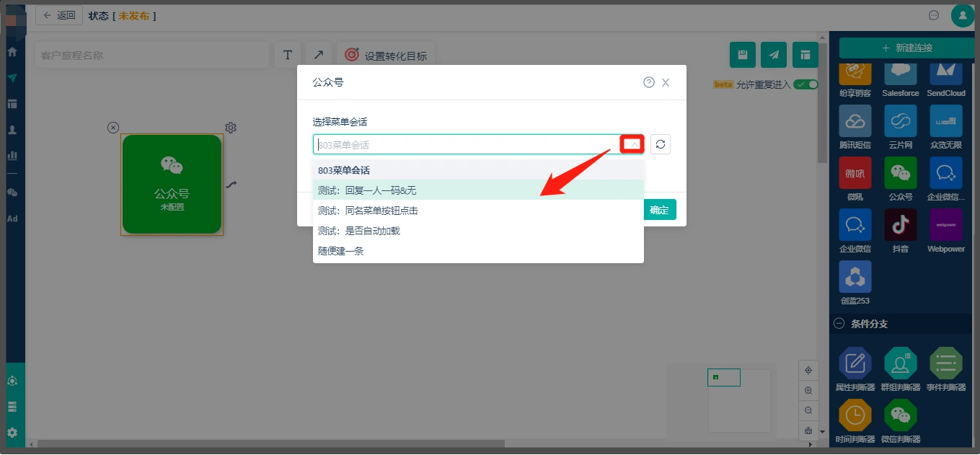Viewport: 980px width, 455px height.
Task: Toggle 允许重复进入 switch
Action: 805,84
